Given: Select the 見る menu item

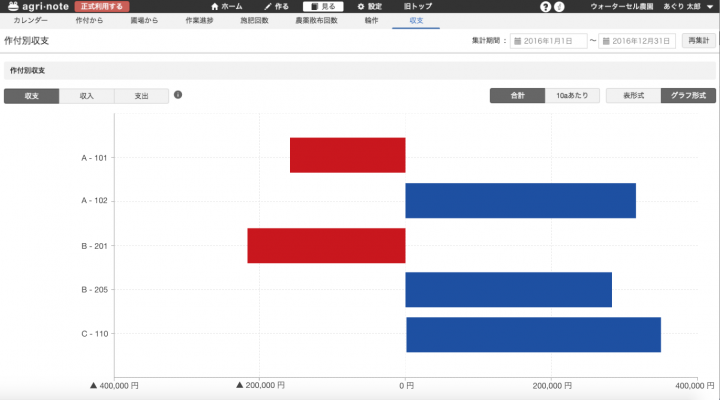Looking at the screenshot, I should [x=323, y=6].
